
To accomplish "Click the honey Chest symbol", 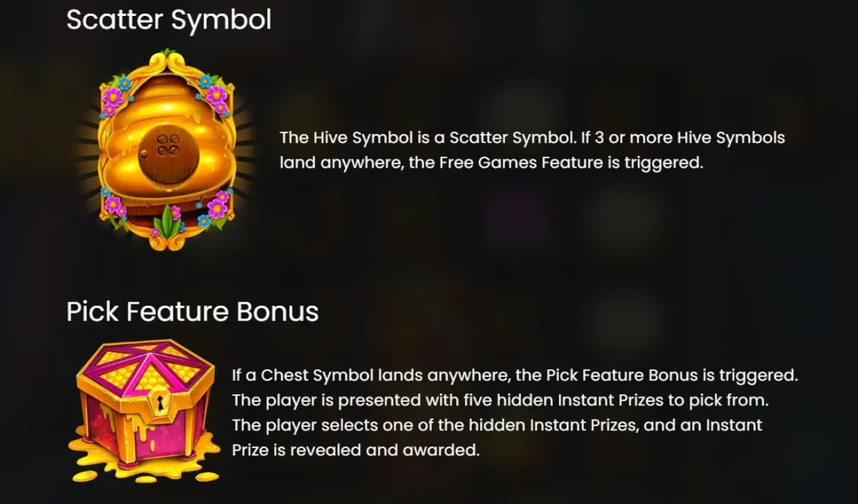I will 143,411.
